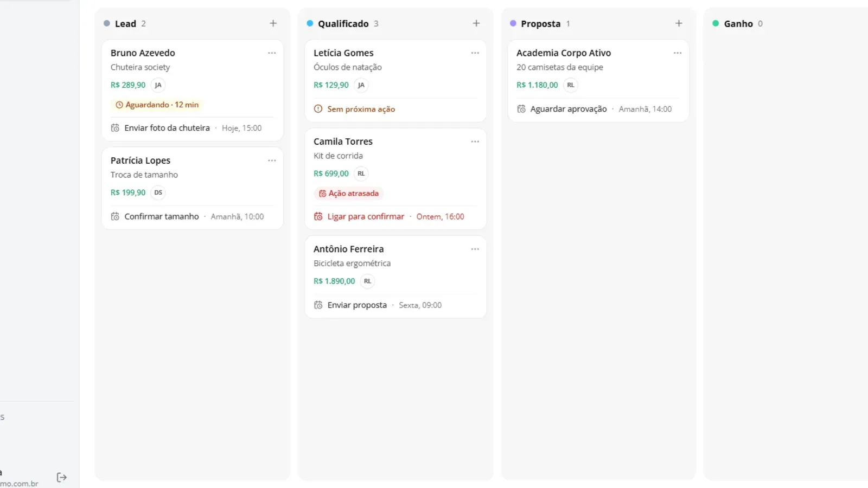Click the logout icon in sidebar
The height and width of the screenshot is (488, 868).
pyautogui.click(x=62, y=477)
